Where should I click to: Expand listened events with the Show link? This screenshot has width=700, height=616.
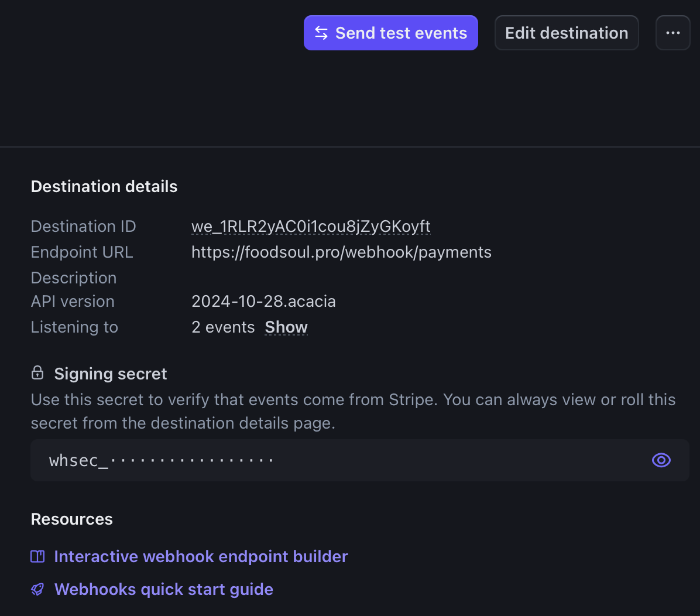coord(286,327)
